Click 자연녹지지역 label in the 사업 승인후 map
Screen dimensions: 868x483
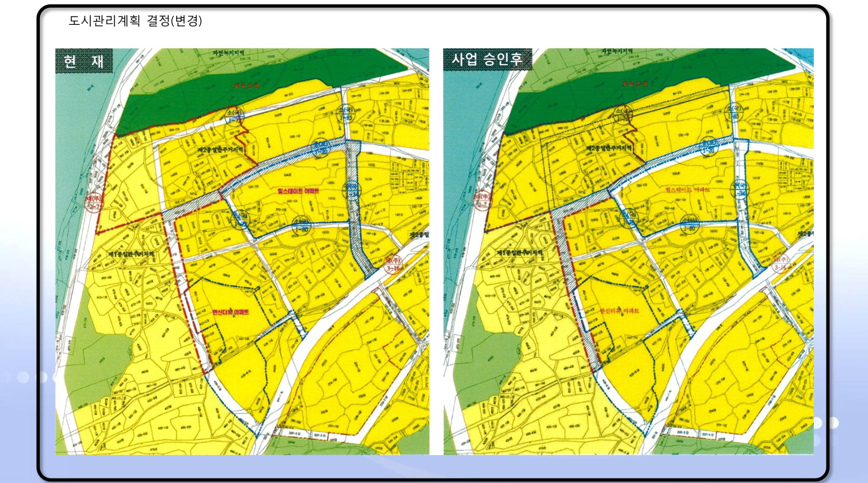click(x=617, y=52)
